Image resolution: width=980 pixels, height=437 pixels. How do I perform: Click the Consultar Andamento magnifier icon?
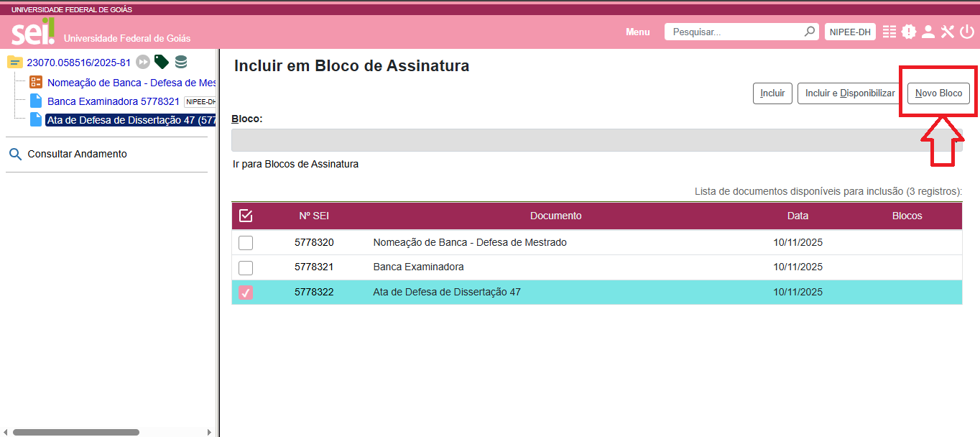click(15, 154)
